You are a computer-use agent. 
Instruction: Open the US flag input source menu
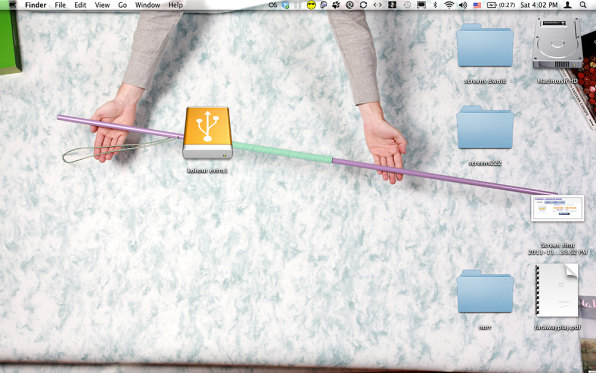(x=477, y=5)
